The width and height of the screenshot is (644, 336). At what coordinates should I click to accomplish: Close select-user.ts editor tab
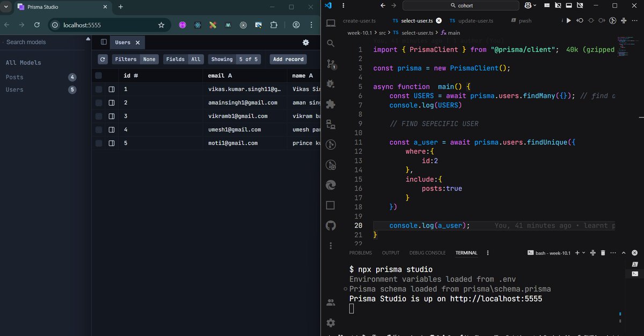(438, 21)
